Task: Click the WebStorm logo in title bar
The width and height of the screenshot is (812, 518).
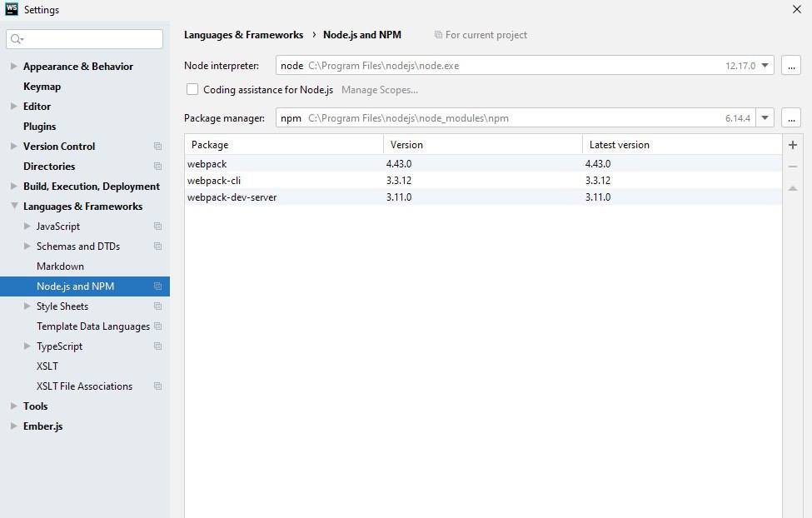Action: tap(12, 9)
